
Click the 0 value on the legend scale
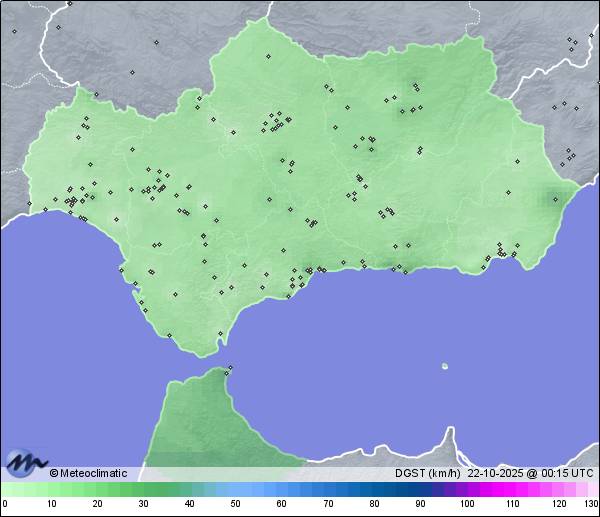click(5, 504)
